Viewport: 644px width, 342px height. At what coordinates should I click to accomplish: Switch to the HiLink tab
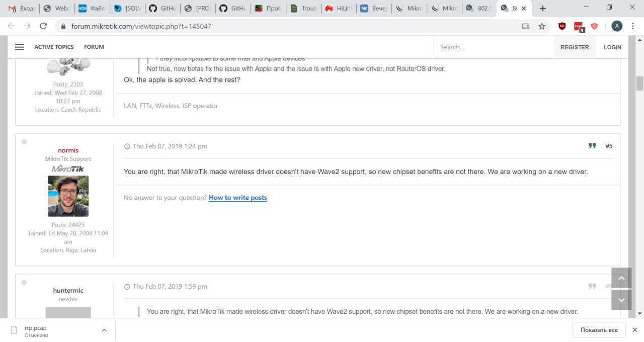(x=339, y=8)
